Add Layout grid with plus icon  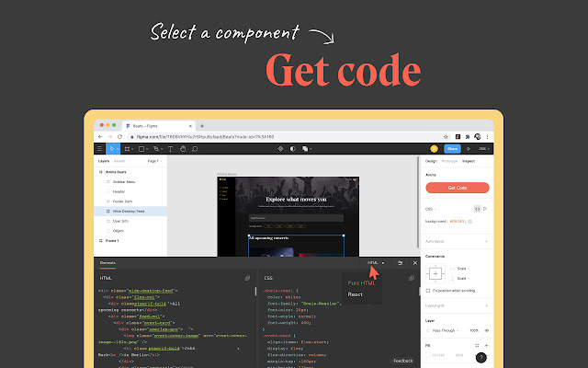coord(486,305)
